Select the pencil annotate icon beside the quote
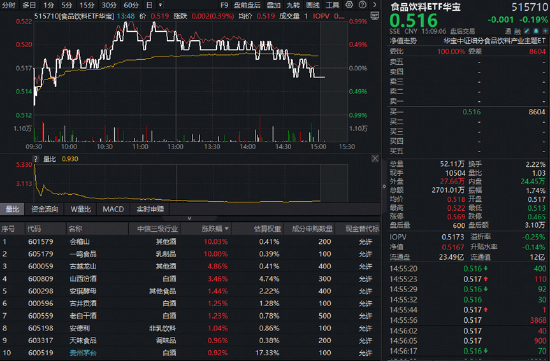The height and width of the screenshot is (361, 550). click(526, 31)
